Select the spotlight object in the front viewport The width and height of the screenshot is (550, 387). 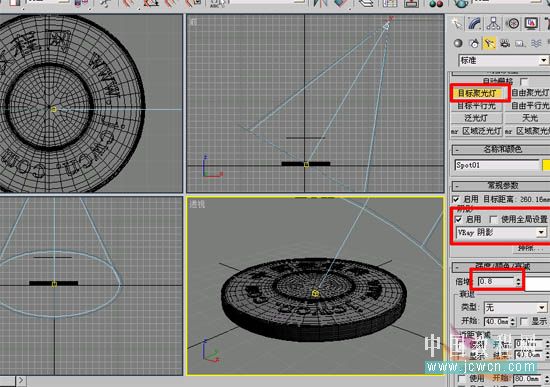(x=386, y=26)
